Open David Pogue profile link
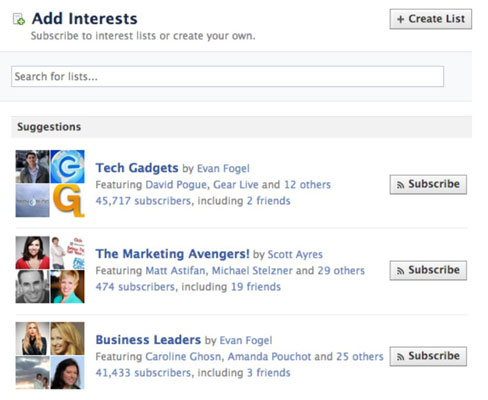This screenshot has height=400, width=488. [176, 185]
